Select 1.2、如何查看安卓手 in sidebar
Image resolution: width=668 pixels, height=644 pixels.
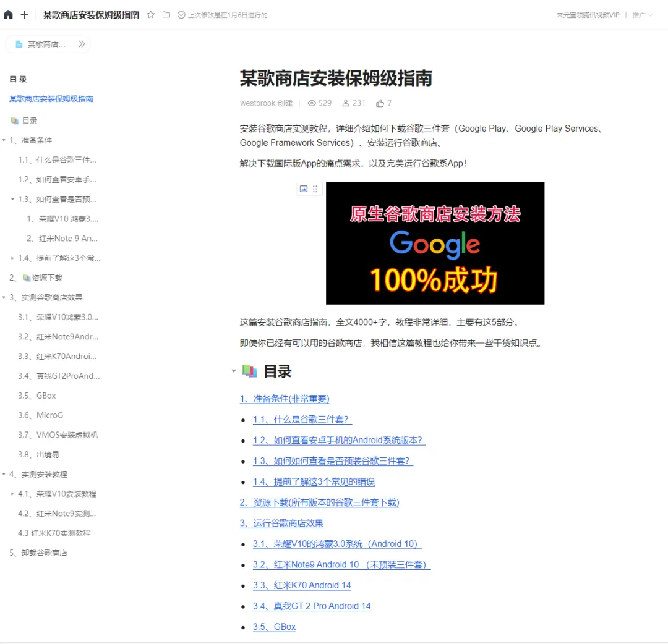[x=57, y=179]
